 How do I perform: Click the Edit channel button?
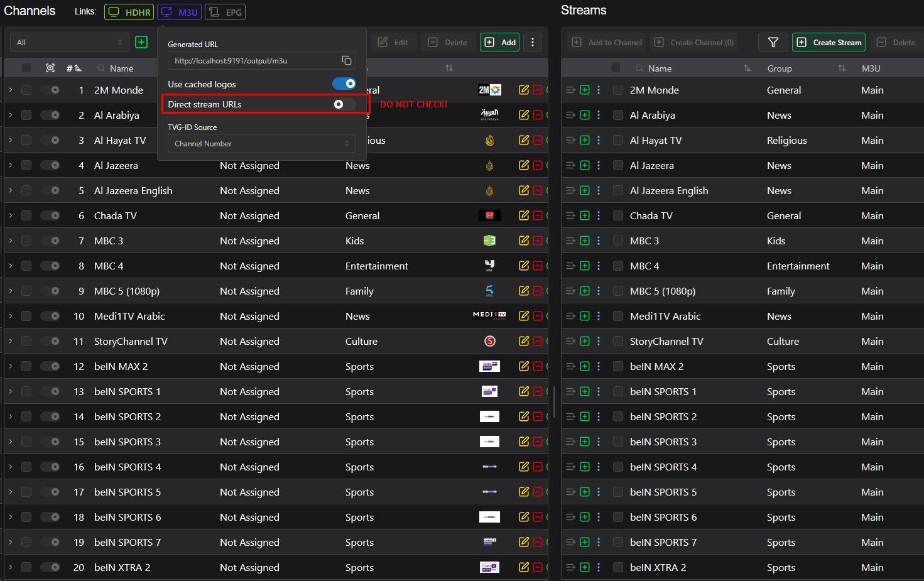coord(393,42)
